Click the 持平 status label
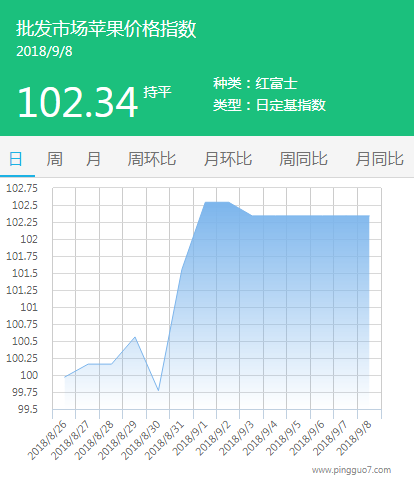Screen dimensions: 414x482 click(157, 92)
